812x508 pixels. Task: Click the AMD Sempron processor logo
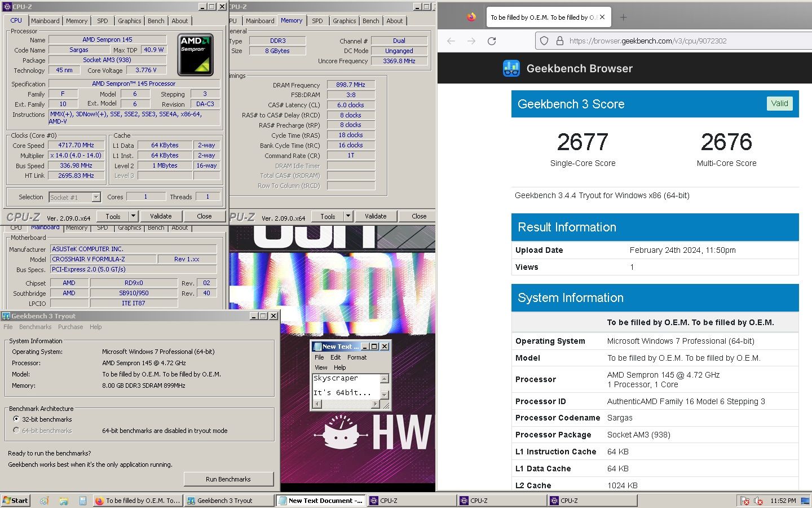(196, 55)
